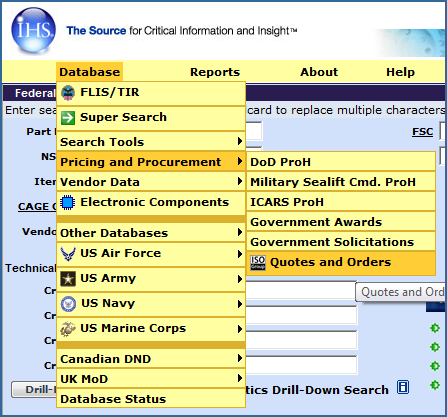Click the first green gear icon at right
The image size is (447, 417).
[435, 328]
